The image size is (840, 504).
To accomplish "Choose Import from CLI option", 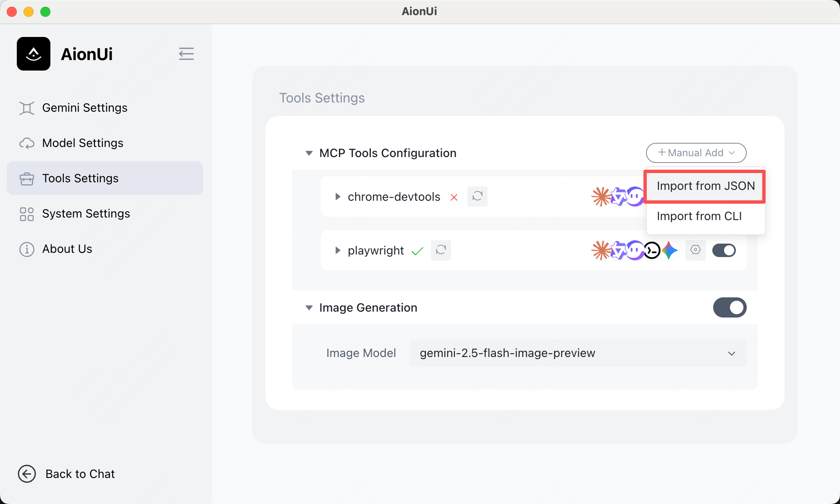I will [x=706, y=216].
